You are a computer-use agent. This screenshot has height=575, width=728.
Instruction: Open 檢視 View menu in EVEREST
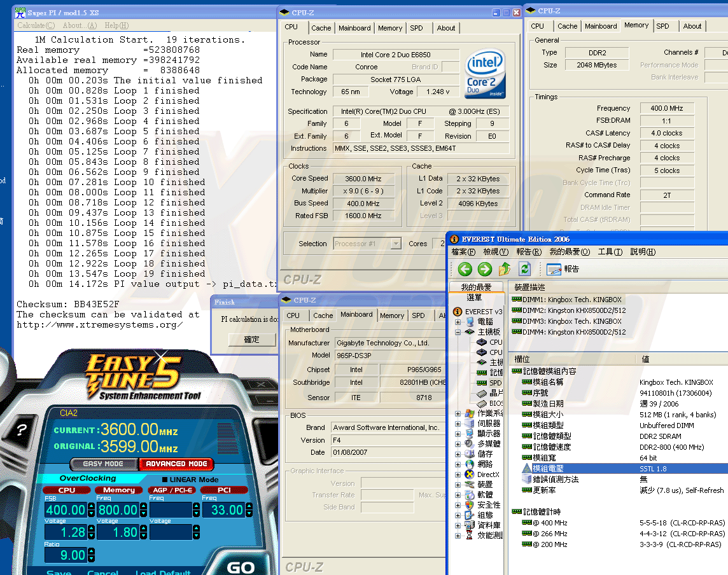pos(496,251)
